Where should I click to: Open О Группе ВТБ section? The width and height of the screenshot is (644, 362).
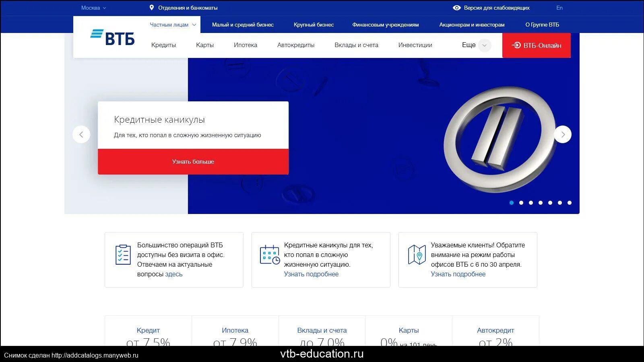[x=542, y=25]
